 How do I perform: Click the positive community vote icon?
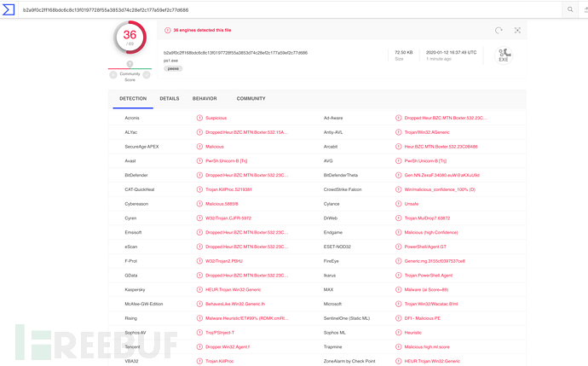(147, 75)
